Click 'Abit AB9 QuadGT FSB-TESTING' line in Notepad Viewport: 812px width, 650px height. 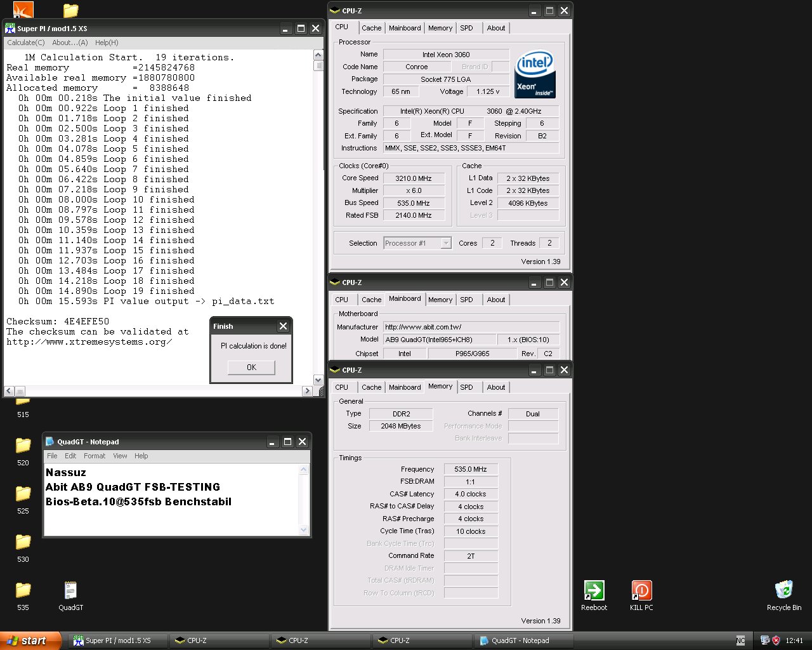pos(133,487)
